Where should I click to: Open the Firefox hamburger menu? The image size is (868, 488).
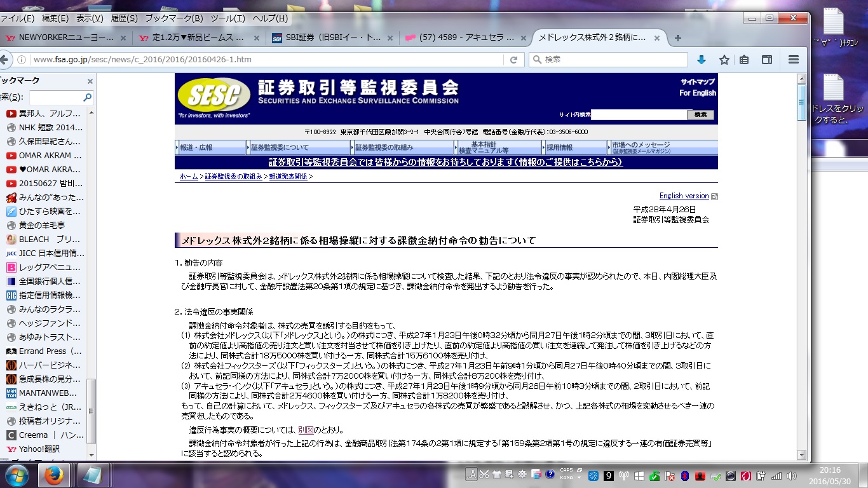793,60
